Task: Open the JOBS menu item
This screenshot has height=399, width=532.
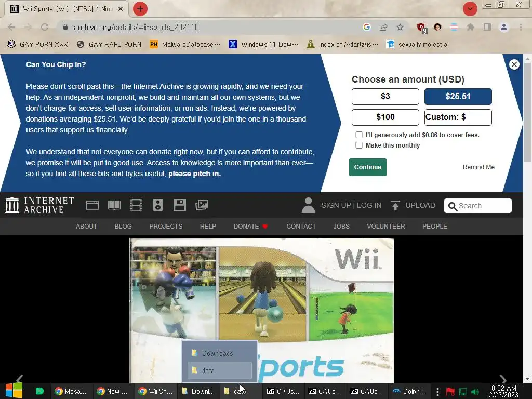Action: click(x=341, y=227)
